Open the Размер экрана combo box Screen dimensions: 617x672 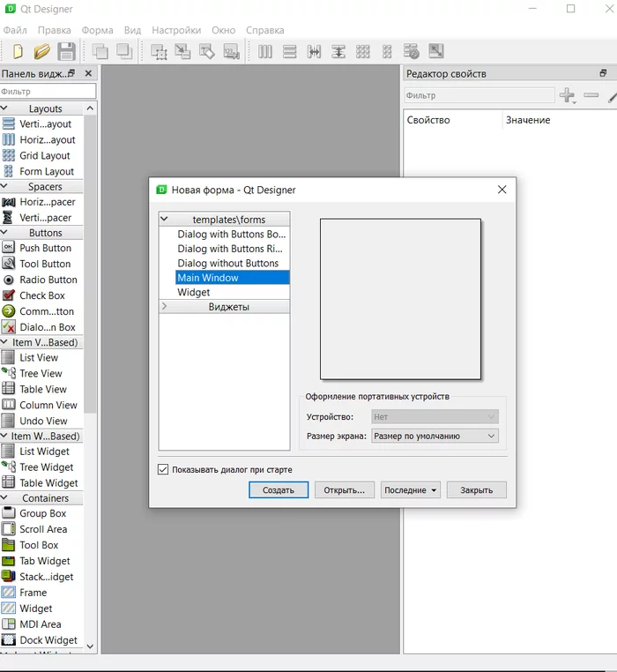435,436
